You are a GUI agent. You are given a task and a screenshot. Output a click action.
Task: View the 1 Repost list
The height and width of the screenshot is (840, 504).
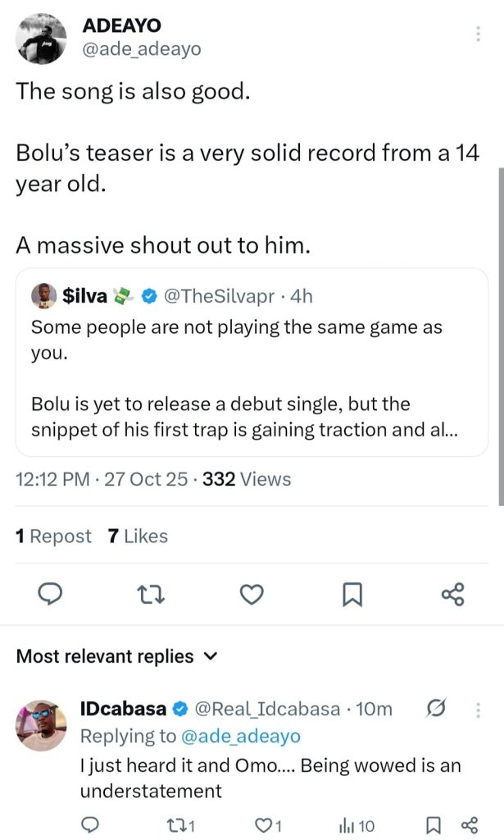tap(54, 536)
